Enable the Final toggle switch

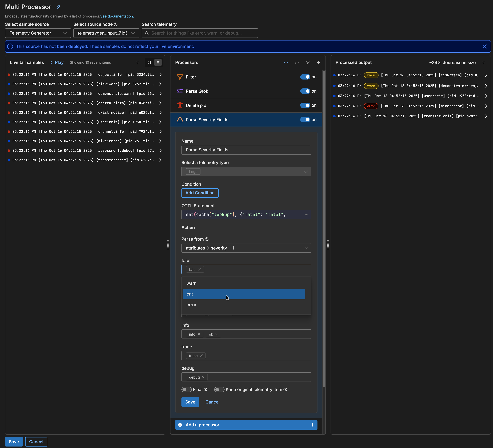(186, 389)
